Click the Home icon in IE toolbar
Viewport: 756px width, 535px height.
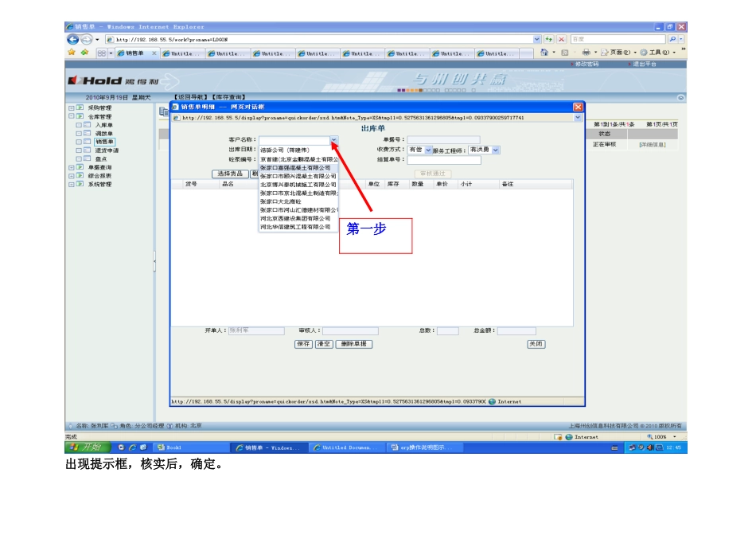(544, 52)
